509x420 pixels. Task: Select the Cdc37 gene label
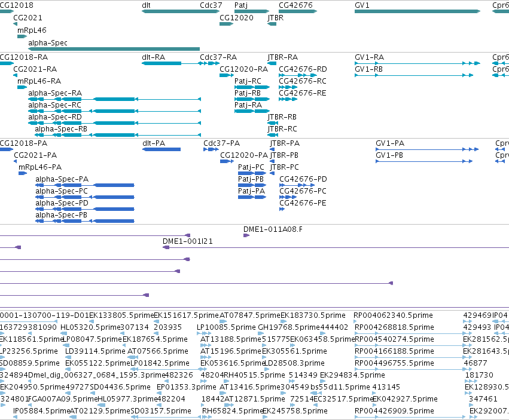coord(211,5)
